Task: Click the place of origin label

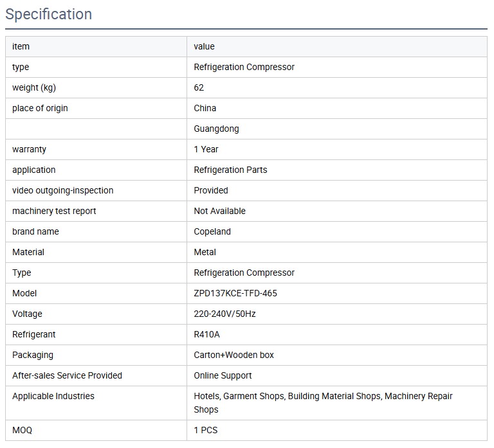Action: point(40,108)
